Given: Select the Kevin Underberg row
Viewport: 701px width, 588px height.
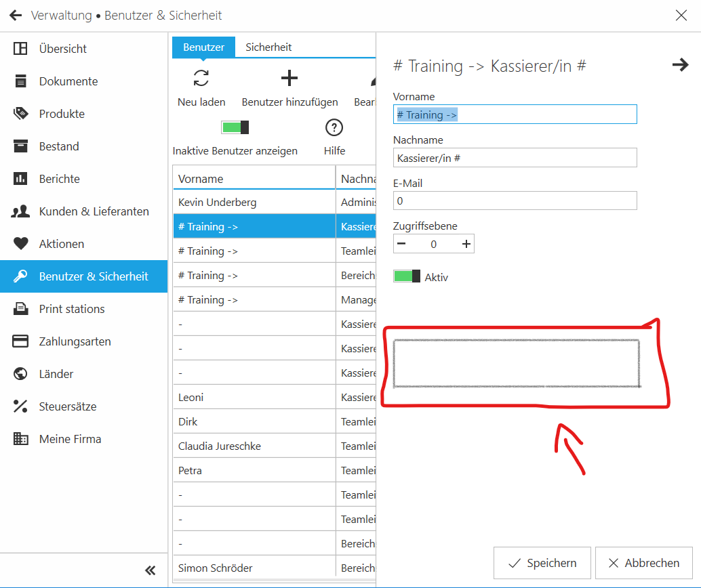Looking at the screenshot, I should tap(254, 202).
